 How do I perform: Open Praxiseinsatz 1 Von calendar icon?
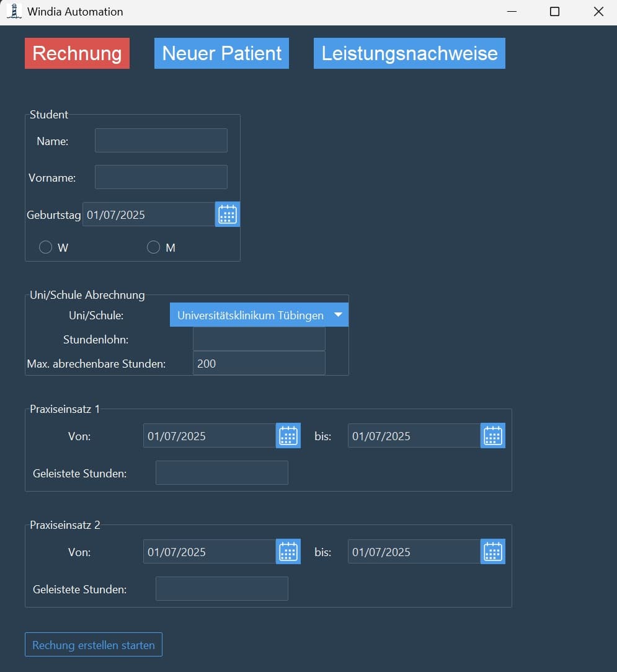(288, 436)
